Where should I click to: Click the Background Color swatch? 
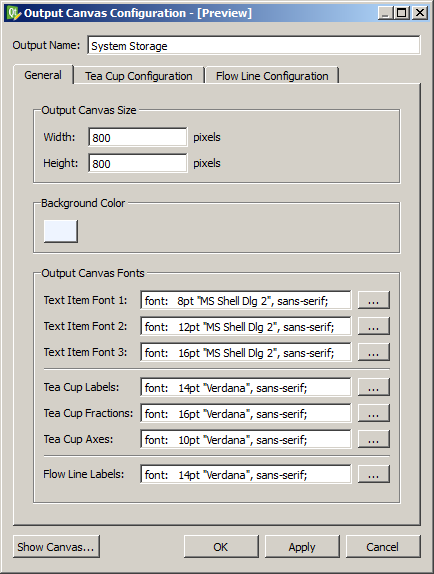point(61,231)
